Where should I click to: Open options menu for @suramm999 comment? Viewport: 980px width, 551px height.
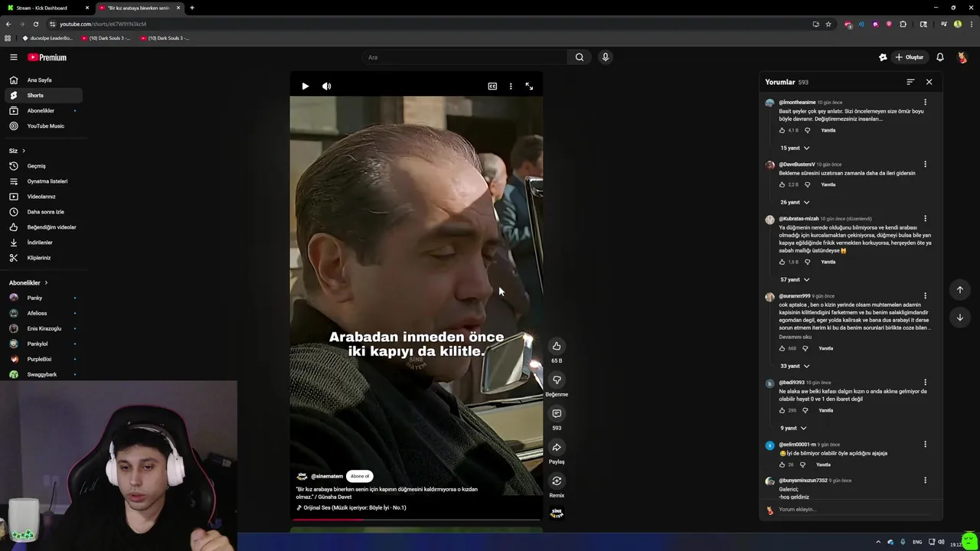[x=925, y=296]
